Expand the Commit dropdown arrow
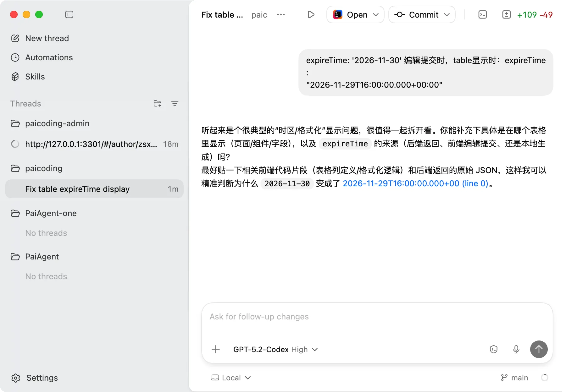 tap(447, 15)
